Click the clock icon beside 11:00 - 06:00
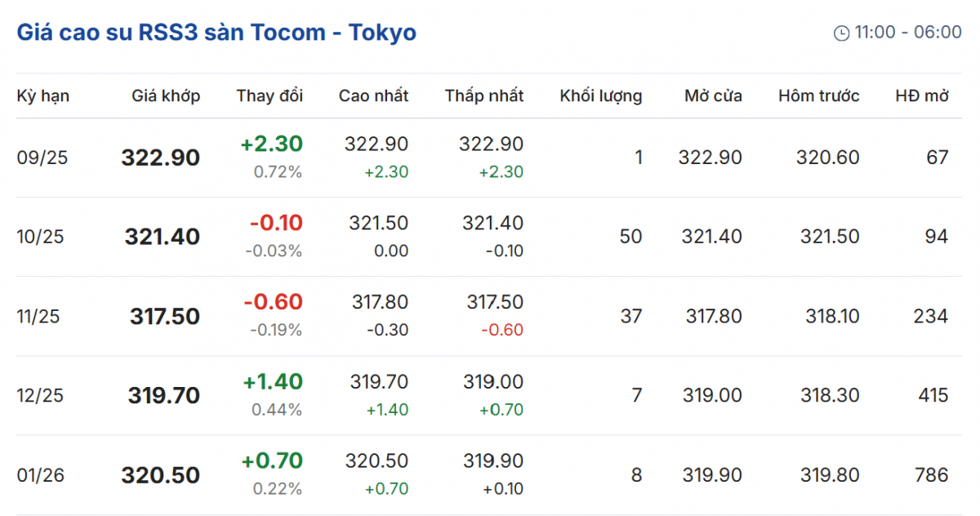 coord(841,33)
